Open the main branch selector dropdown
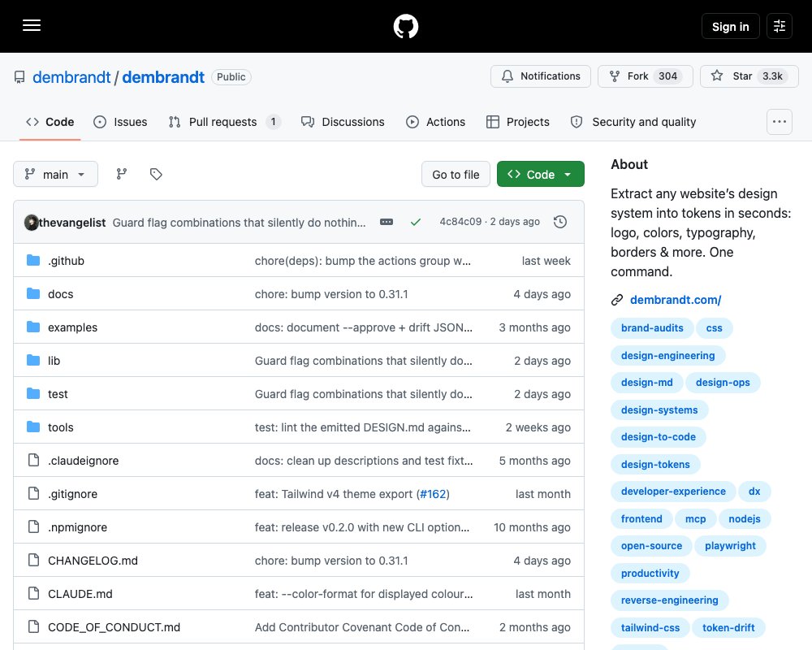The width and height of the screenshot is (812, 650). (x=55, y=174)
